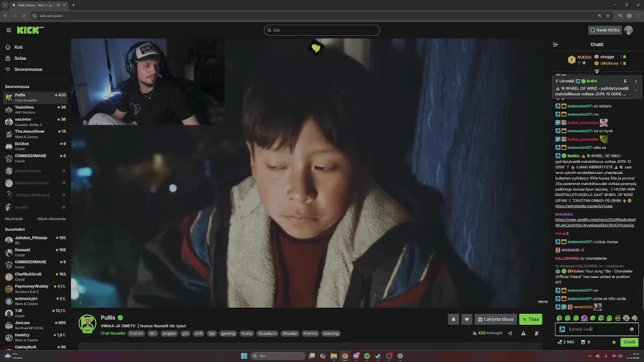Open Spotify from the taskbar
Viewport: 644px width, 362px height.
point(367,356)
